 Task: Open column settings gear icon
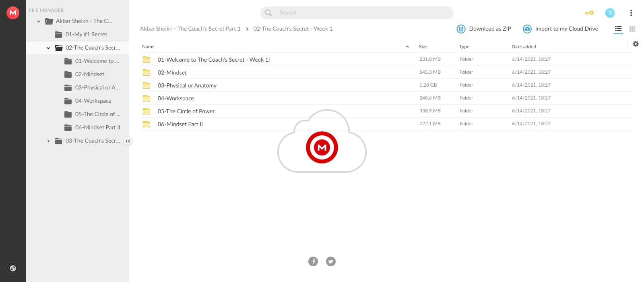[636, 44]
